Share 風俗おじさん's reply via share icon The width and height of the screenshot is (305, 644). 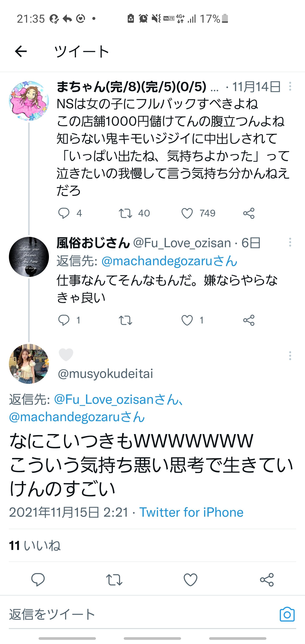249,320
